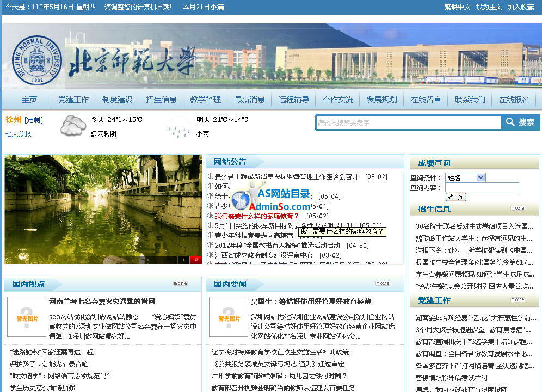Open the 合作交流 navigation item
The height and width of the screenshot is (392, 542).
pyautogui.click(x=338, y=100)
